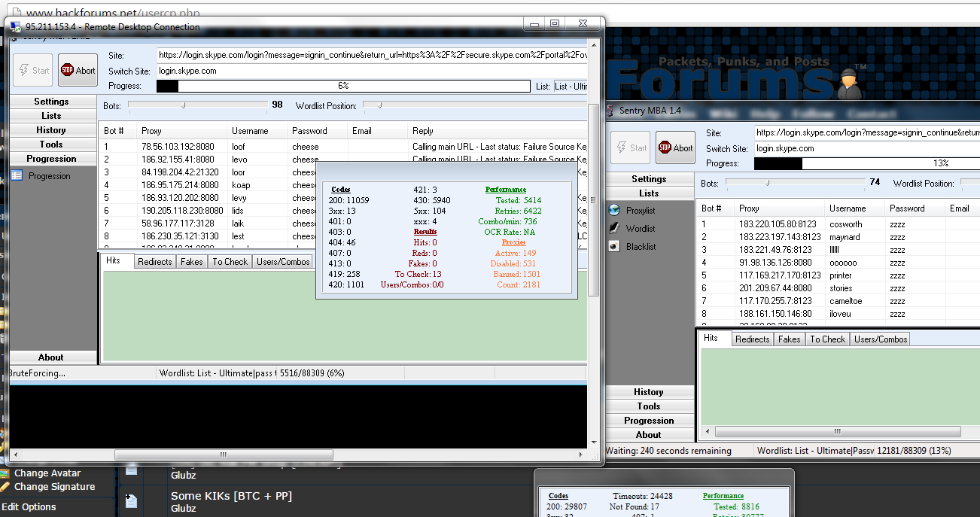
Task: Open Settings section in left Sentry sidebar
Action: point(51,102)
